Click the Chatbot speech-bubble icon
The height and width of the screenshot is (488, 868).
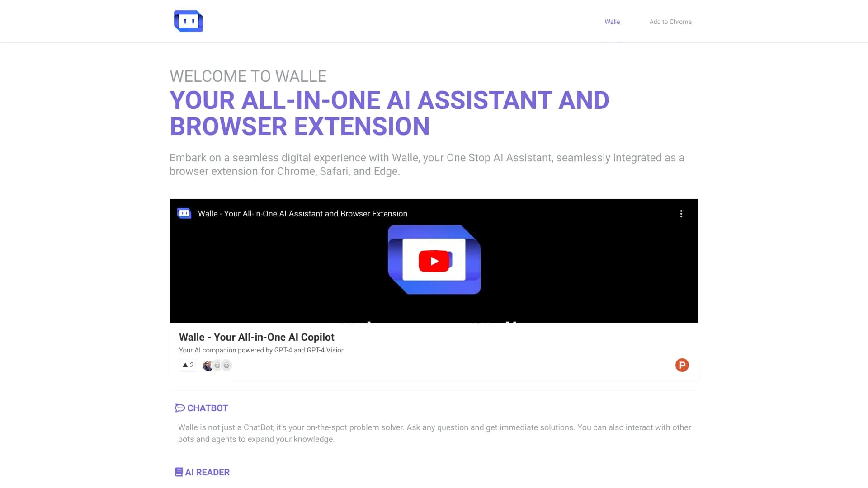(x=179, y=408)
